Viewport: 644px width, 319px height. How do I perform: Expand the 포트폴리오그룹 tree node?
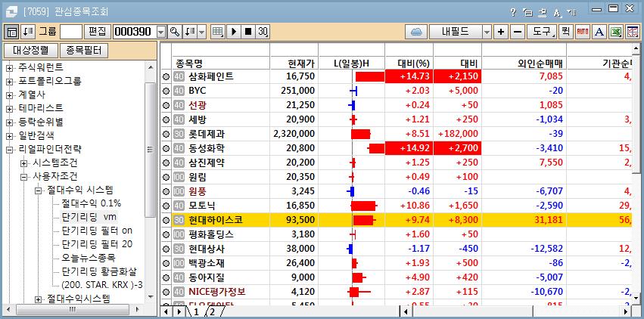click(x=9, y=81)
